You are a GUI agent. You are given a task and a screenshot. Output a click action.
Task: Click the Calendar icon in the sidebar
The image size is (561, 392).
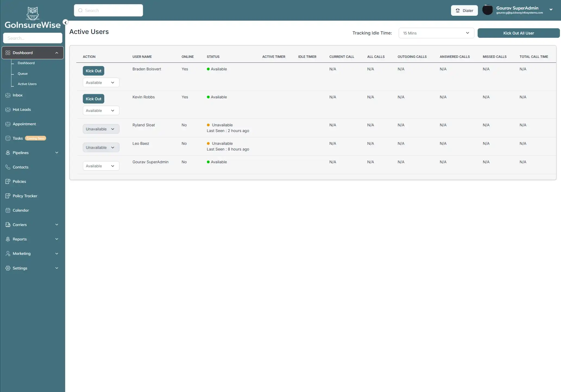[8, 210]
